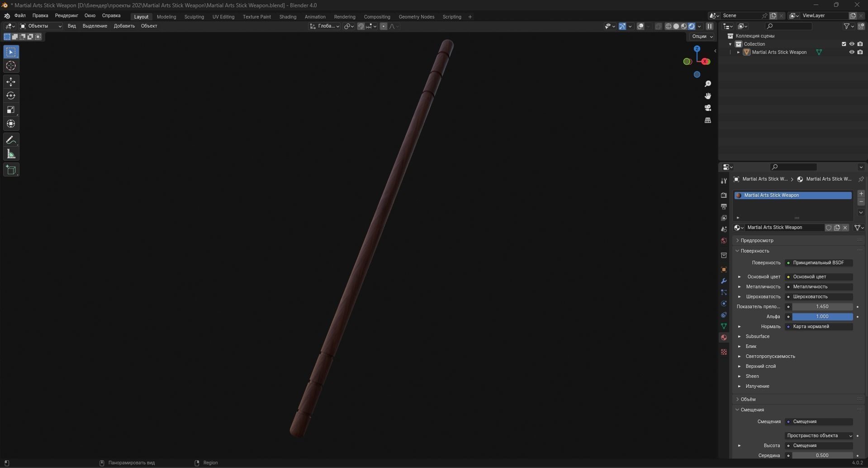Click the pan view hand icon

click(708, 96)
